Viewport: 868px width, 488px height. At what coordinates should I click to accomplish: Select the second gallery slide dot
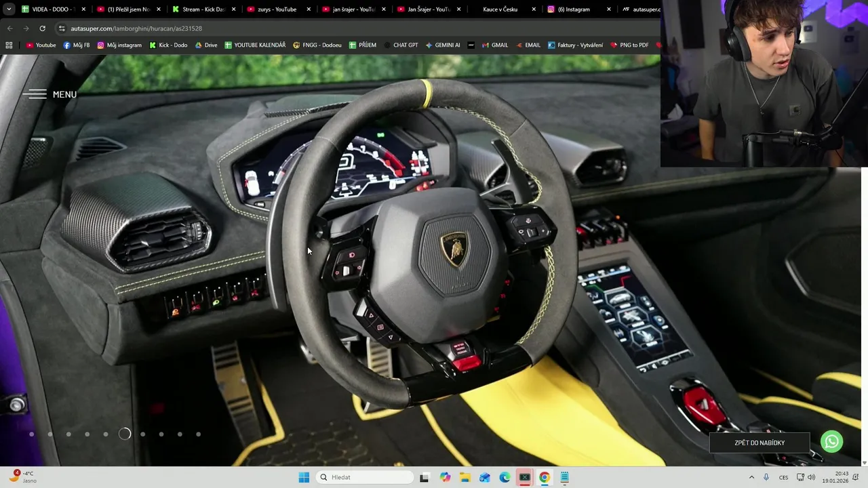pos(50,434)
